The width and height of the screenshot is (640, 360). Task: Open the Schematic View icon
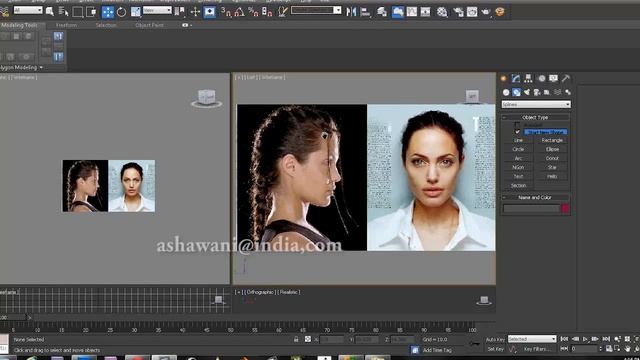(x=425, y=12)
